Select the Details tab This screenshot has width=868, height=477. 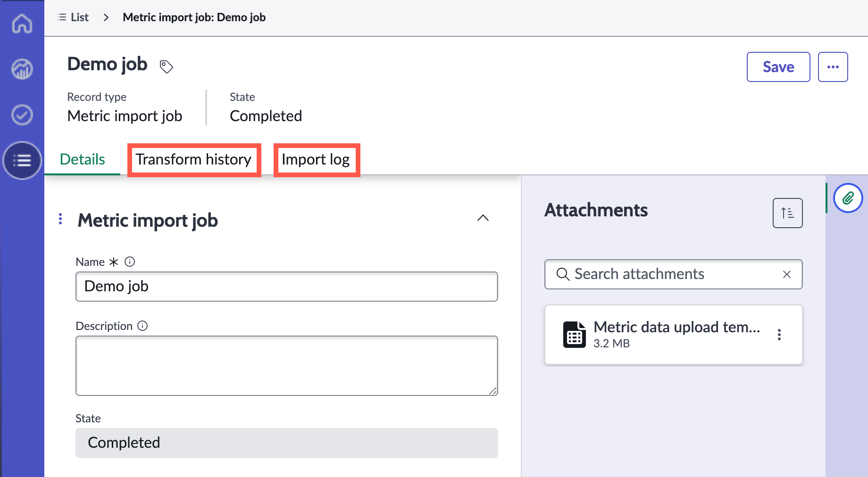pos(82,159)
